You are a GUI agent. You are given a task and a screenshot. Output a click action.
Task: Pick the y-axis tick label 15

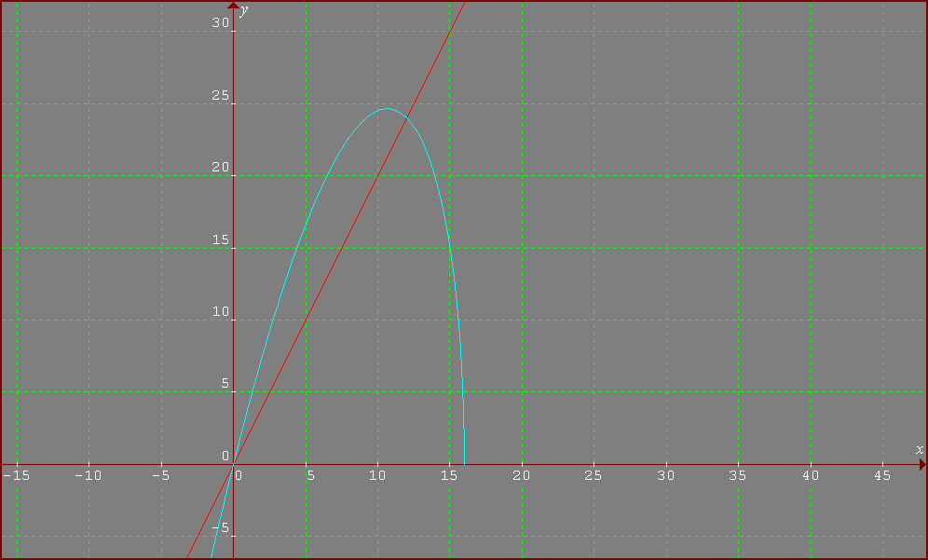(220, 240)
